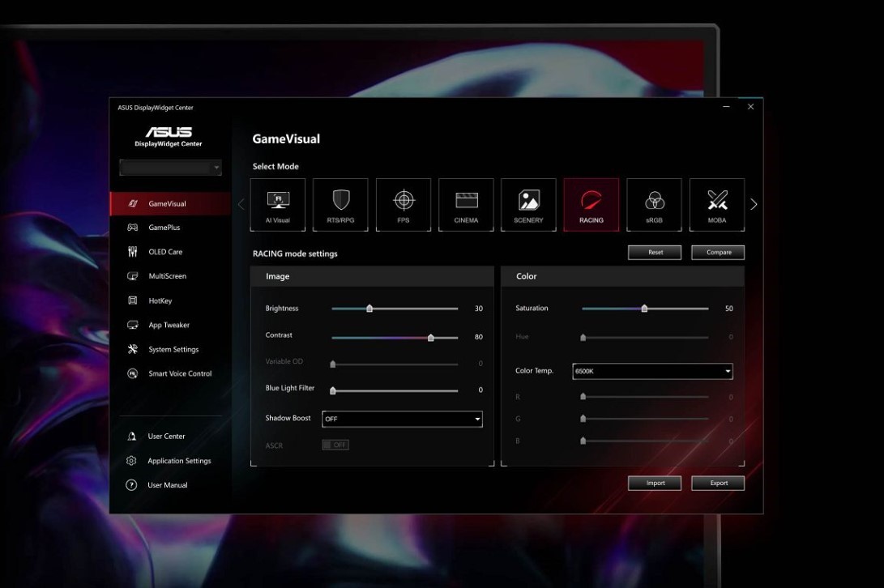Click the Contrast value 80
Image resolution: width=884 pixels, height=588 pixels.
point(479,337)
